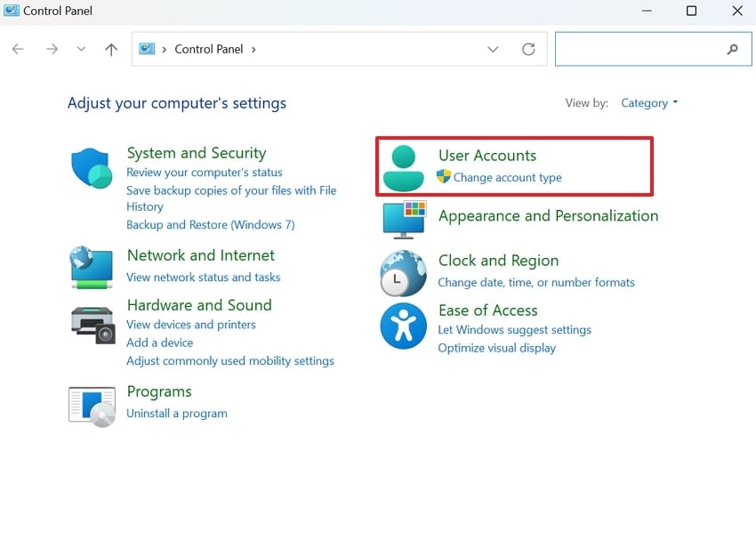Open the System and Security shield icon
The width and height of the screenshot is (756, 556).
pyautogui.click(x=92, y=168)
